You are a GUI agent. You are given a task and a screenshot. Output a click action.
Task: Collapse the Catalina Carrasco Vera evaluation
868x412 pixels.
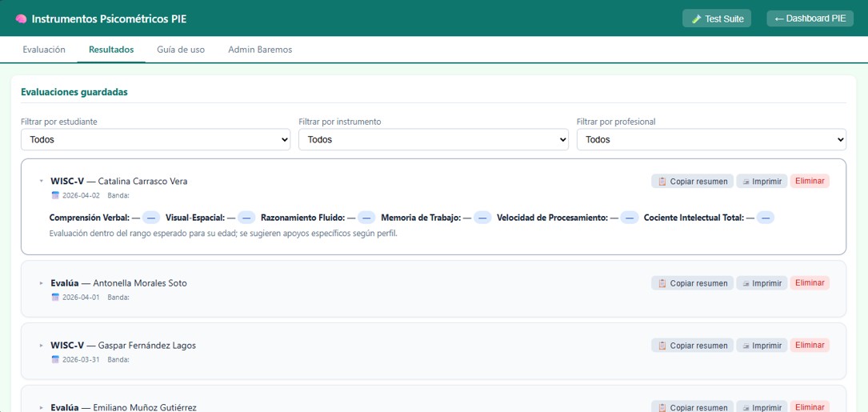click(41, 181)
